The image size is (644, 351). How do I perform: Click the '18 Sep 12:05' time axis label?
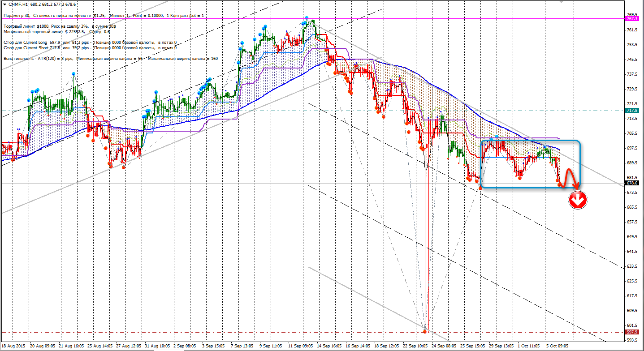coord(387,346)
